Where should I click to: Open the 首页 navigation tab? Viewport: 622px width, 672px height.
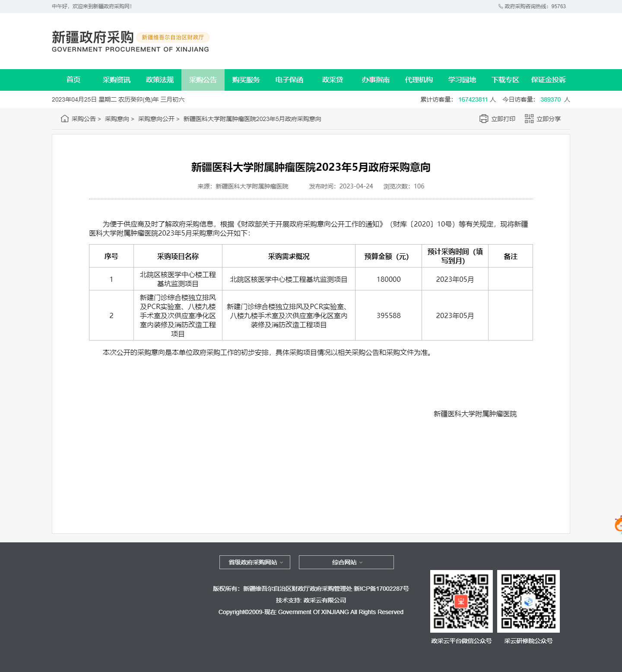pyautogui.click(x=73, y=80)
